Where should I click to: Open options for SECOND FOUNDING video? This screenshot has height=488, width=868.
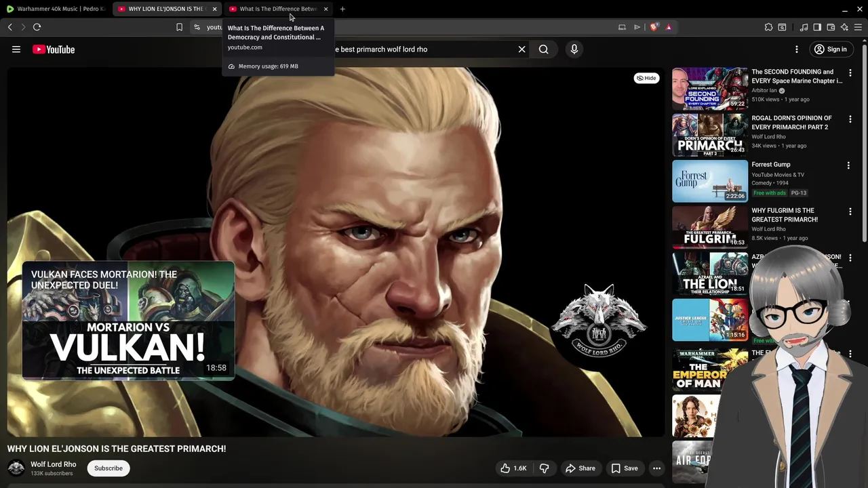[850, 73]
